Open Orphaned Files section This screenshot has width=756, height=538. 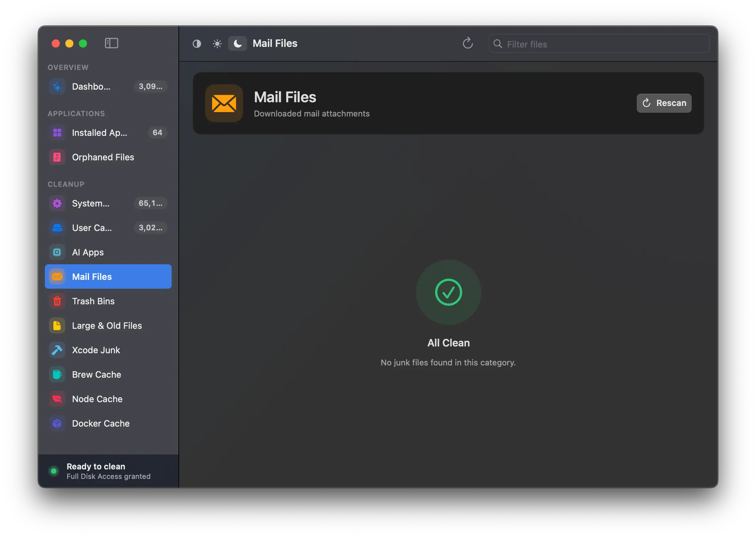[x=108, y=157]
